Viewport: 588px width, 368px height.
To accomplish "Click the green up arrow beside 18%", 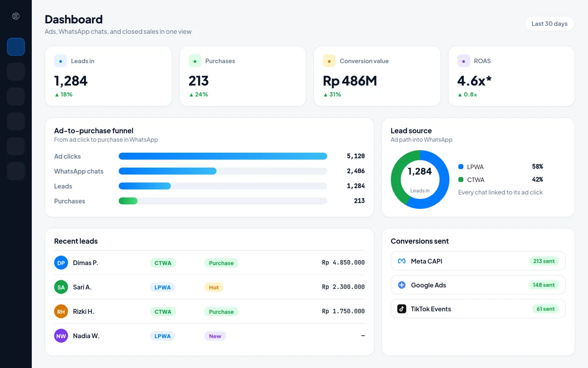I will click(57, 94).
